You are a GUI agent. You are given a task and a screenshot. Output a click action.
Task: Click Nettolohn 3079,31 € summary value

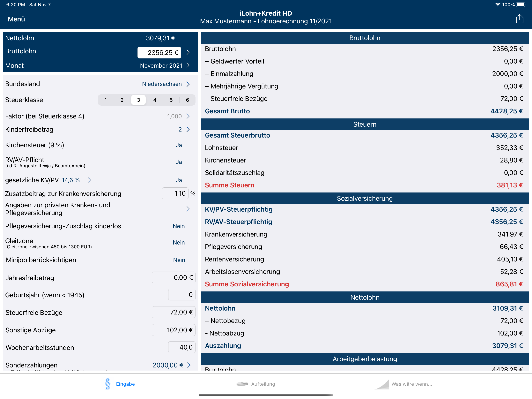click(160, 38)
